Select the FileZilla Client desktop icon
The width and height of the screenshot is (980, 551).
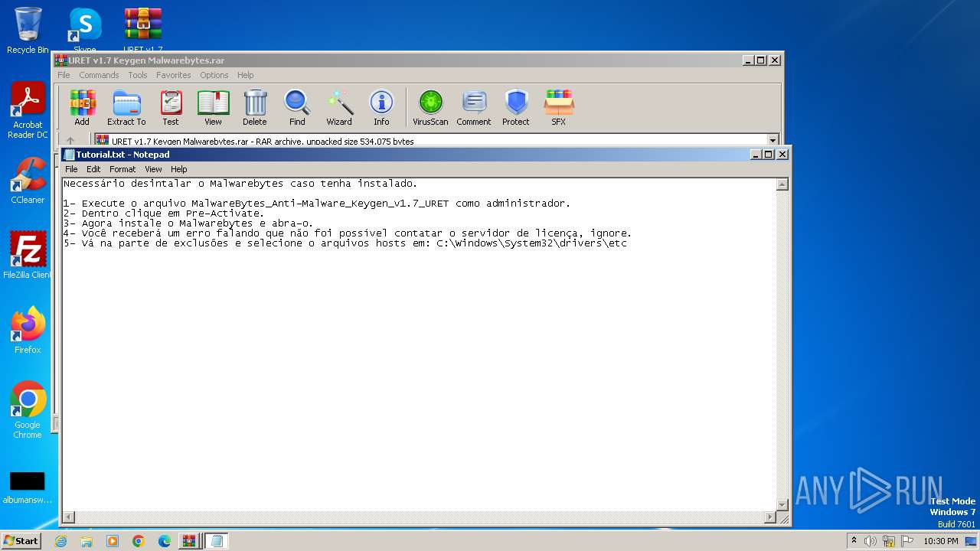coord(28,256)
